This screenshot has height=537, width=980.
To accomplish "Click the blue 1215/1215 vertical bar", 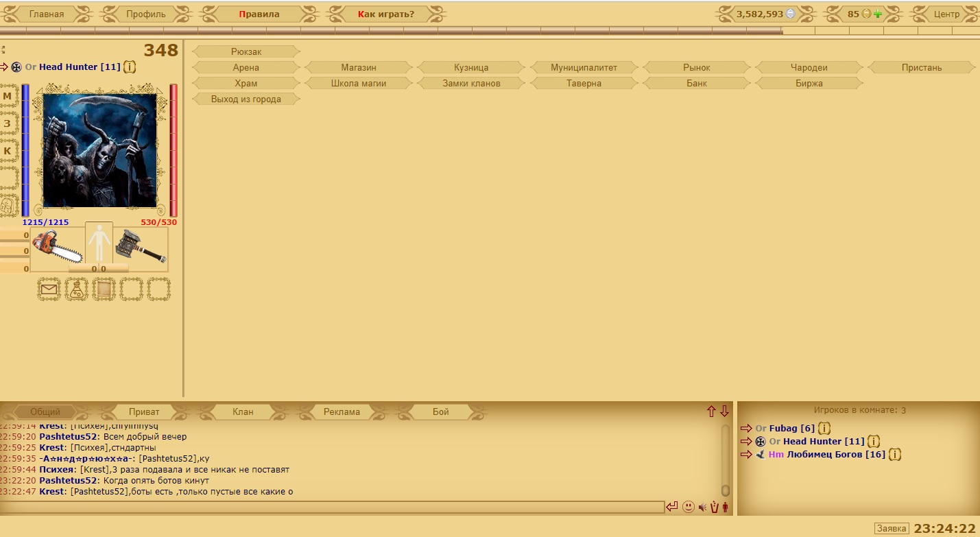I will tap(25, 150).
